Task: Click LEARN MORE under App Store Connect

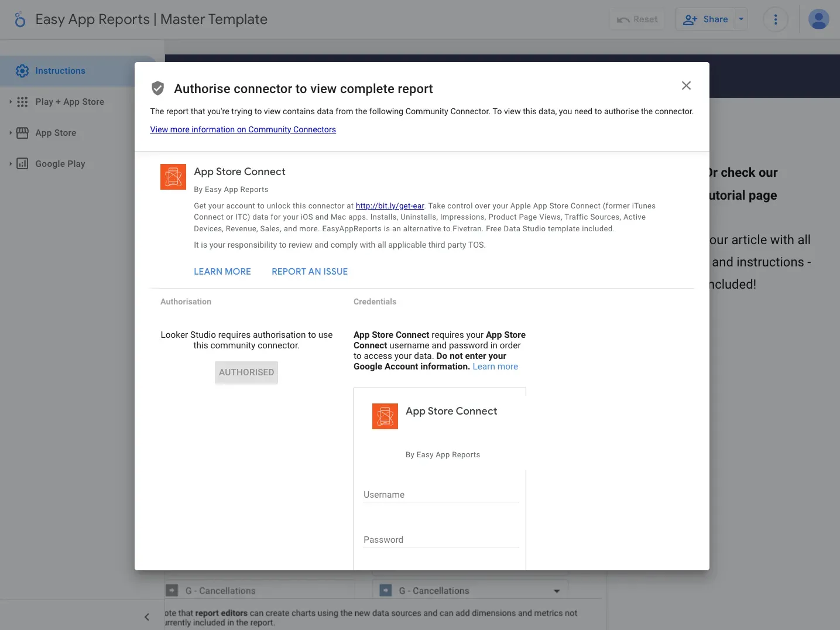Action: [x=222, y=272]
